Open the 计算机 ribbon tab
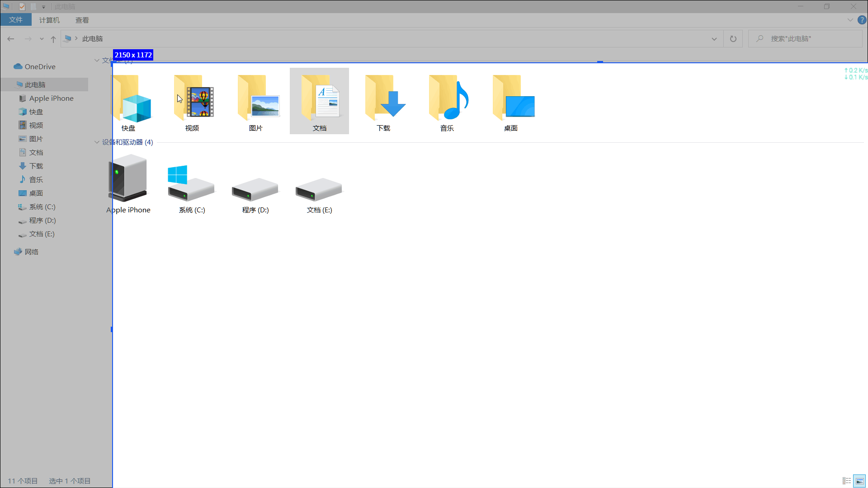 49,20
